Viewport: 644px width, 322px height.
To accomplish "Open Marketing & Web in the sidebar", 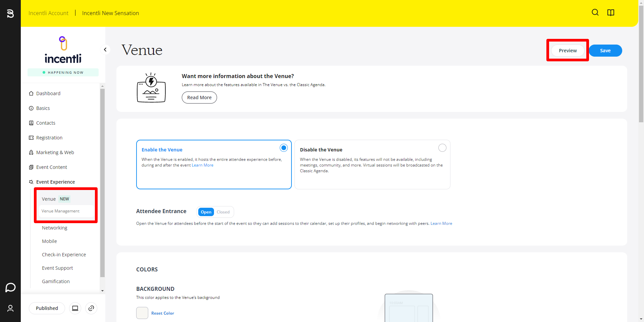I will point(55,152).
